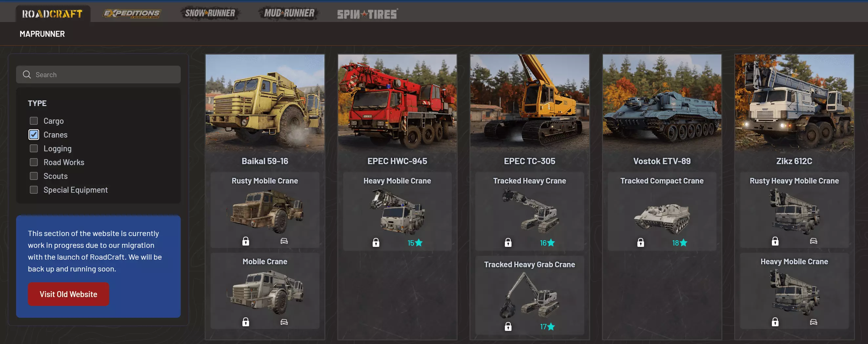The image size is (868, 344).
Task: Click the lock icon under Tracked Compact Crane
Action: (641, 243)
